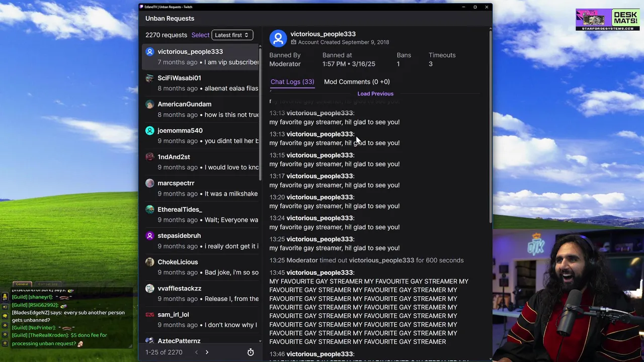The image size is (644, 362).
Task: Load Previous chat messages
Action: point(375,94)
